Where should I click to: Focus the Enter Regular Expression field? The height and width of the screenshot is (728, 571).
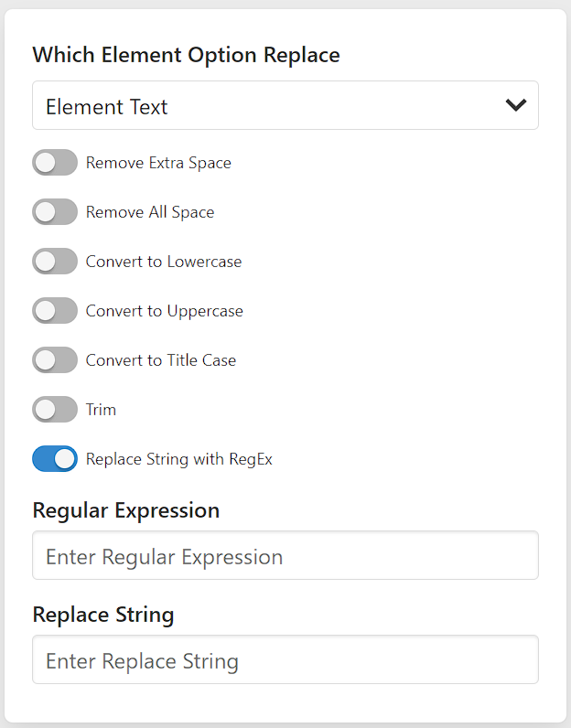[x=285, y=556]
